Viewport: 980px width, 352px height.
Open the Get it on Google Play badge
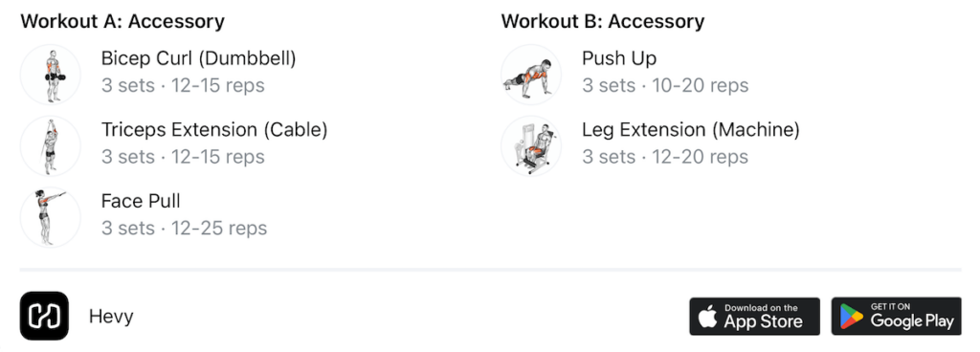tap(896, 317)
